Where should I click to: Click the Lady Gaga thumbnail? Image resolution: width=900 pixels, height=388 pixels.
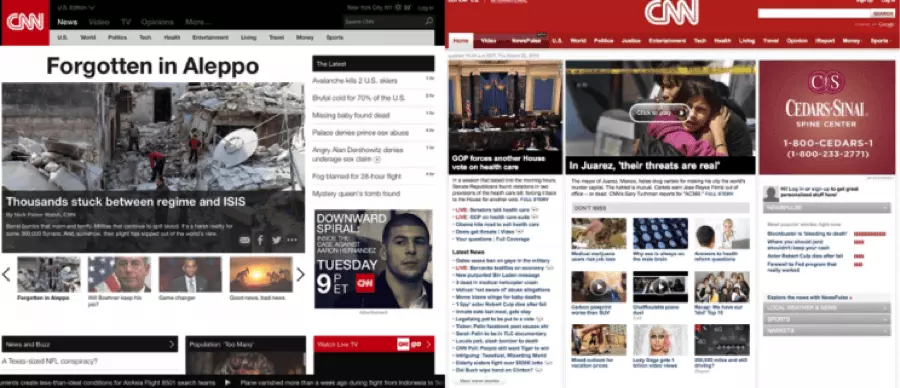660,340
